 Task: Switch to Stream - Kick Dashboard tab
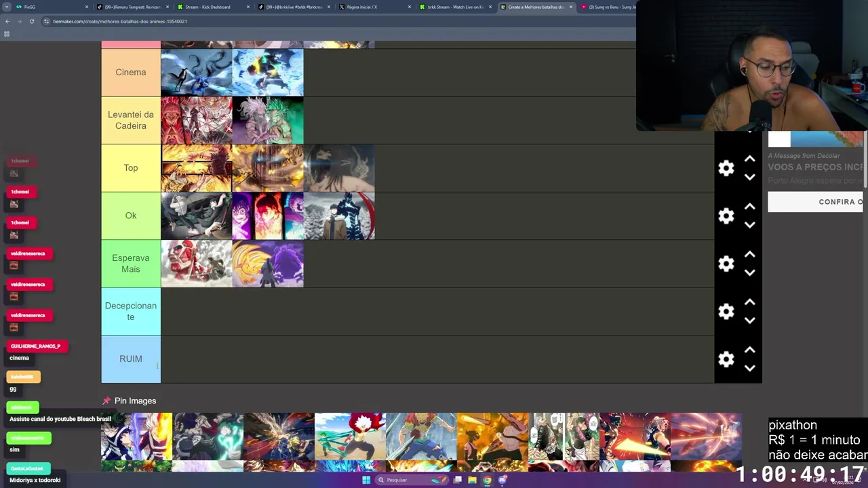point(213,7)
